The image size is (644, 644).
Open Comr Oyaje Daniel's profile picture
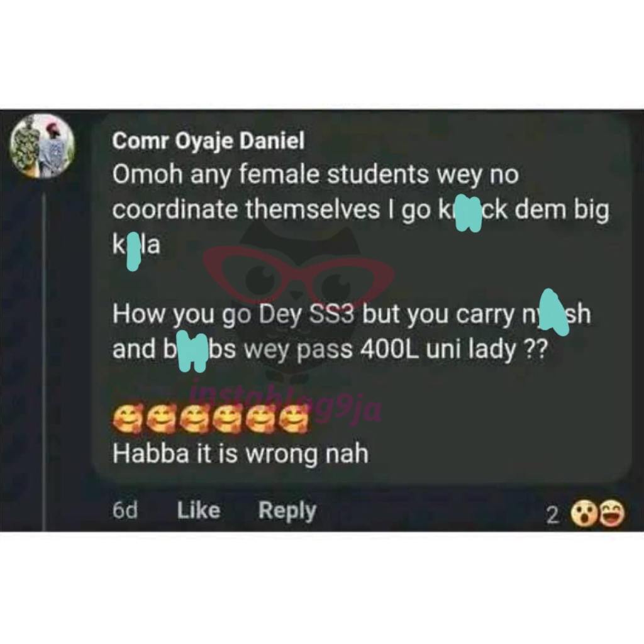(43, 146)
